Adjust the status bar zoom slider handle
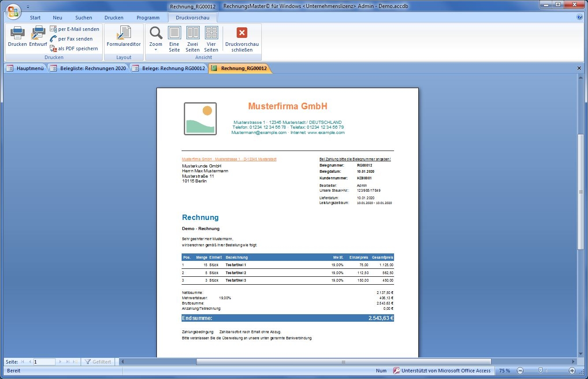 coord(540,371)
